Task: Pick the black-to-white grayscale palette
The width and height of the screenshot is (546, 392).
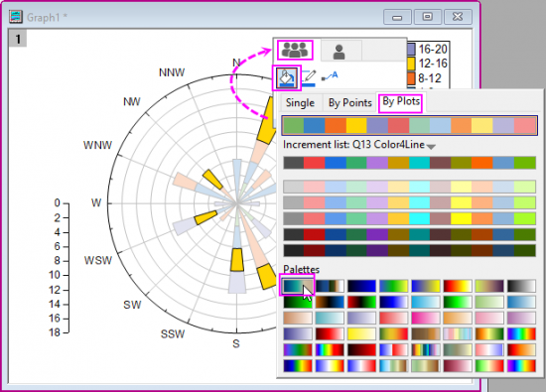Action: (521, 286)
